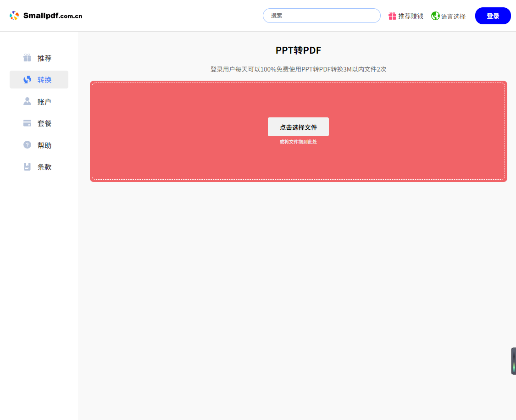
Task: Click the free usage notice about 3M文件2次
Action: [298, 69]
